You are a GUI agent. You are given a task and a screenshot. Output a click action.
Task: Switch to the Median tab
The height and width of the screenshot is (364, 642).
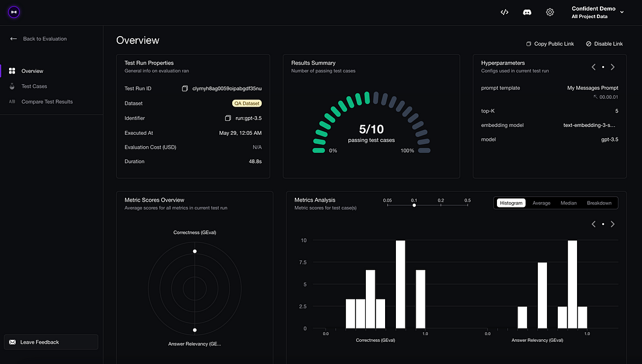click(x=569, y=203)
